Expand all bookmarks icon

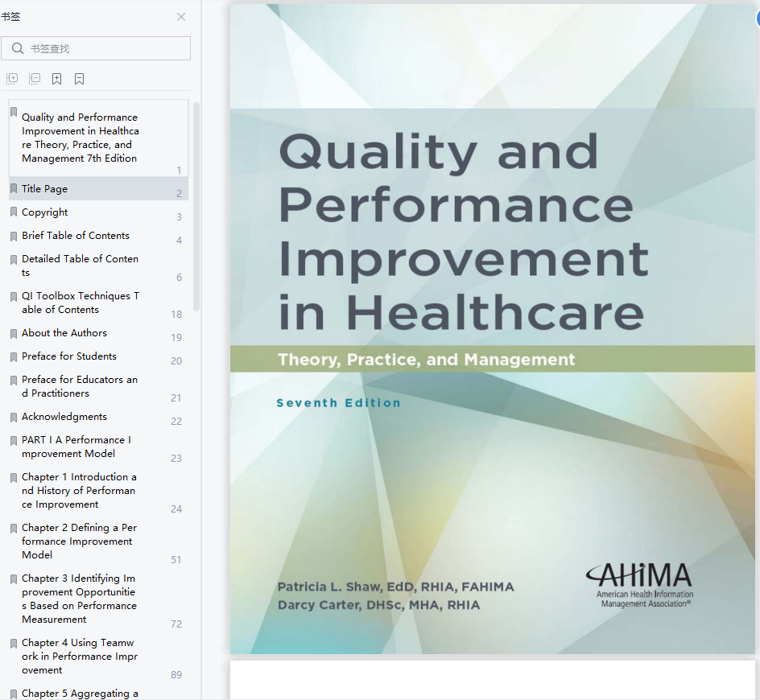[x=12, y=79]
